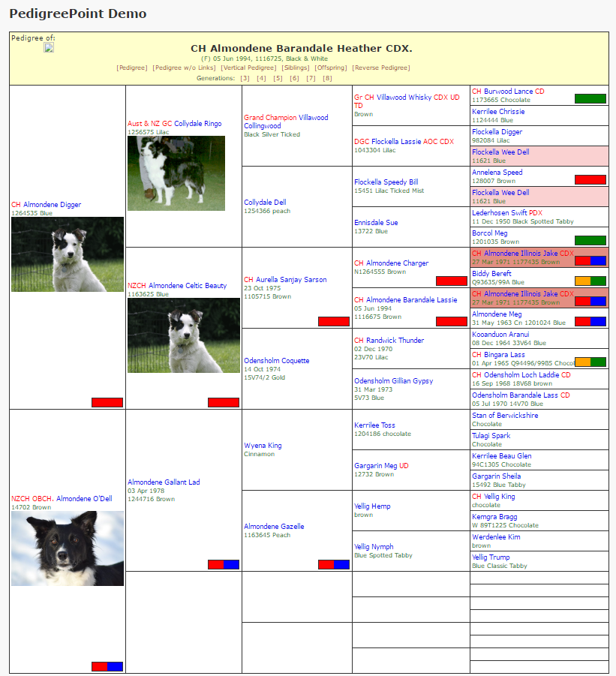Click the green swatch beside Burwood Lance
616x676 pixels.
pyautogui.click(x=590, y=99)
